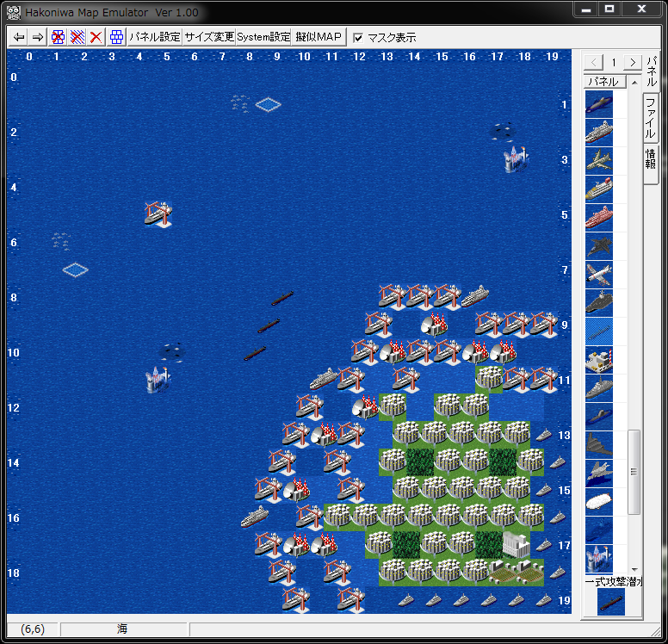
Task: Click the red X delete toolbar icon
Action: [x=96, y=38]
